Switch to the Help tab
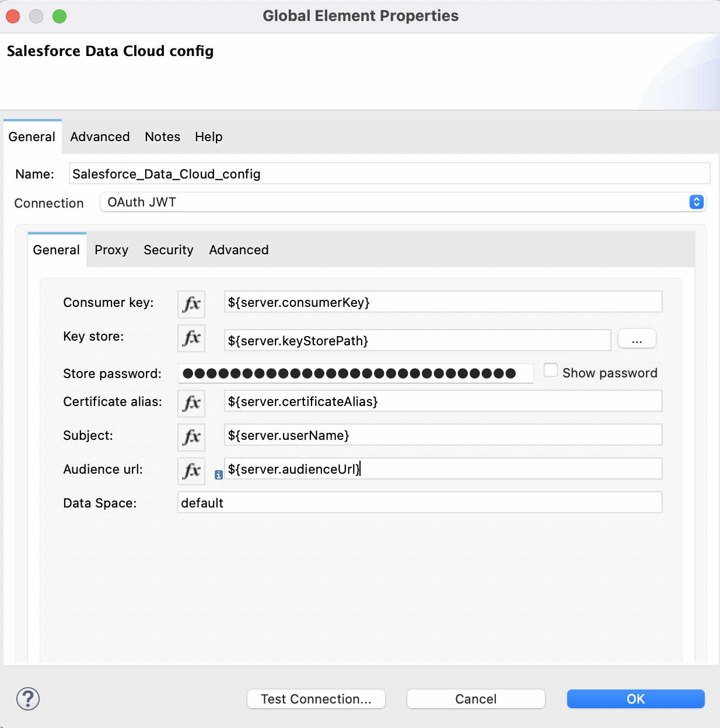The image size is (720, 728). coord(208,136)
